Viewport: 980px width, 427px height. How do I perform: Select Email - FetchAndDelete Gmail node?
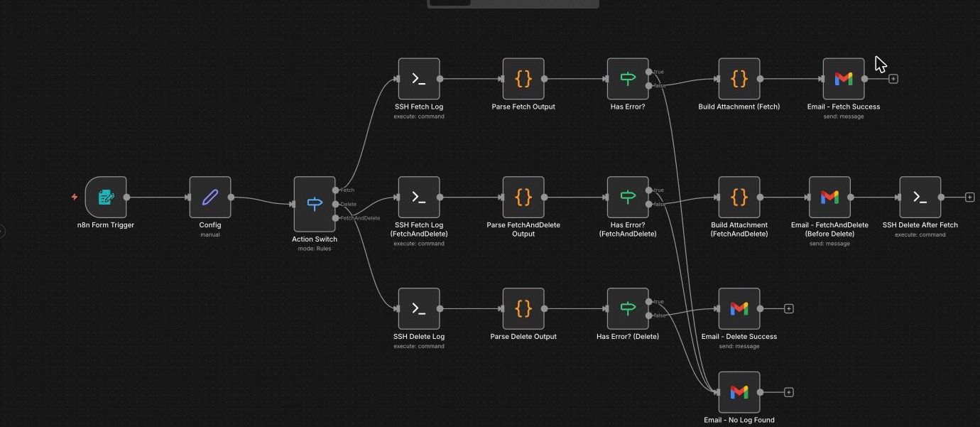click(829, 198)
